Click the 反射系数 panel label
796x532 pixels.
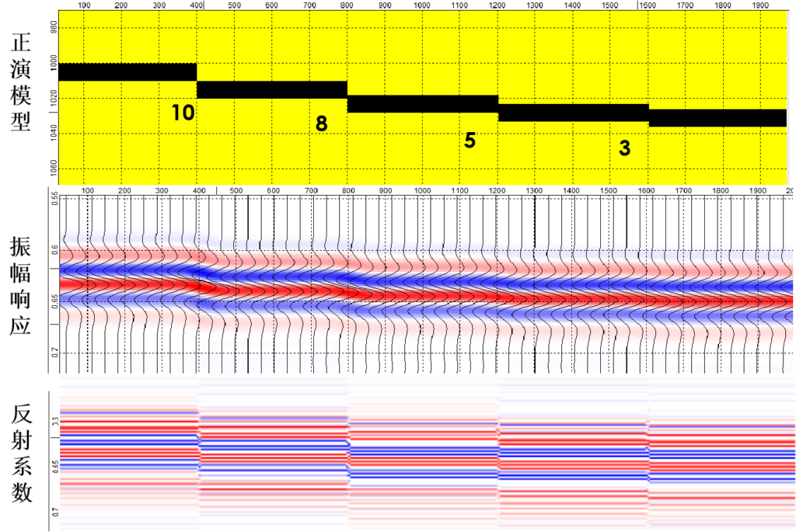[22, 453]
